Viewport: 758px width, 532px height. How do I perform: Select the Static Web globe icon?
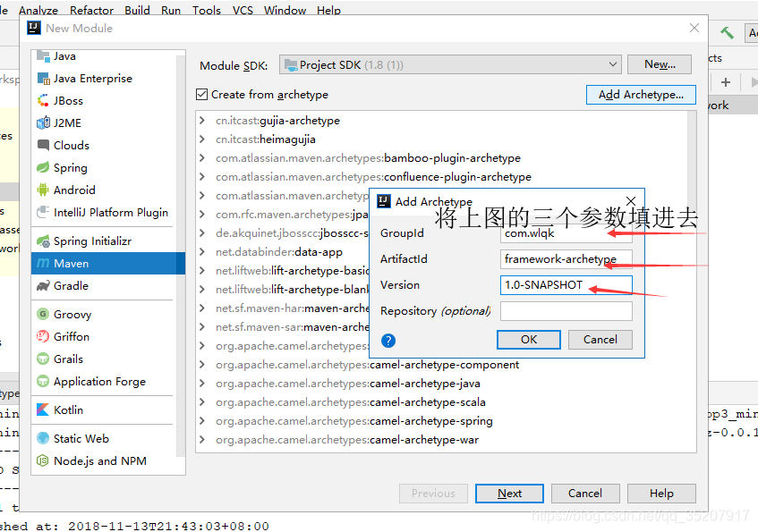pos(43,438)
